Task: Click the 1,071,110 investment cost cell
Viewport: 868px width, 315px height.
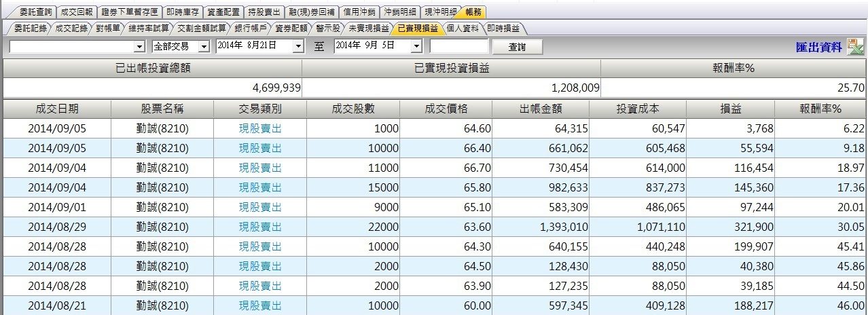Action: click(638, 227)
